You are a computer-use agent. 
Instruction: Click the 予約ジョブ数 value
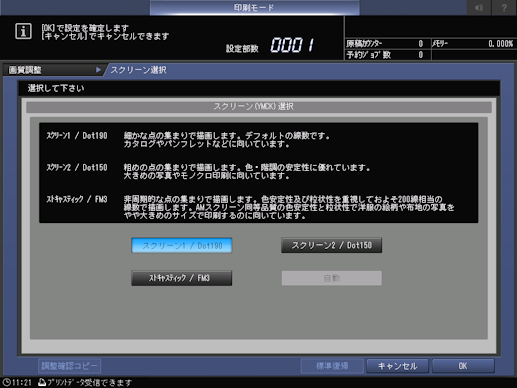[x=421, y=55]
